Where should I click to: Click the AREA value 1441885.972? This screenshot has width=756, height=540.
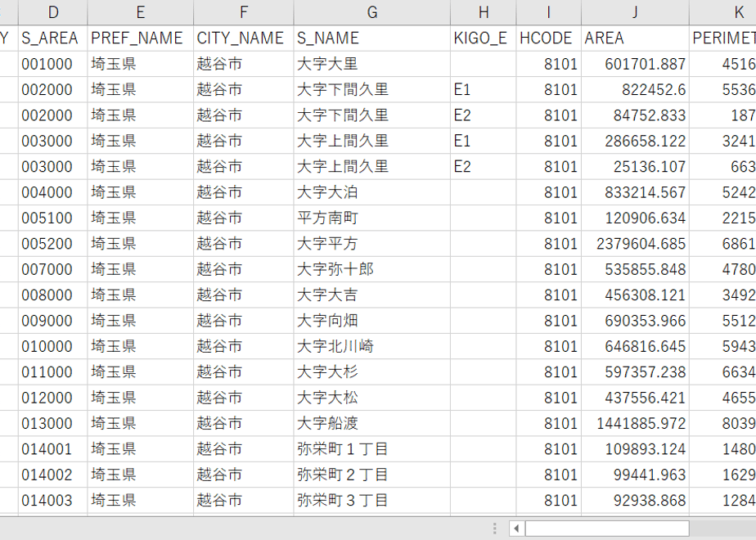(x=635, y=423)
